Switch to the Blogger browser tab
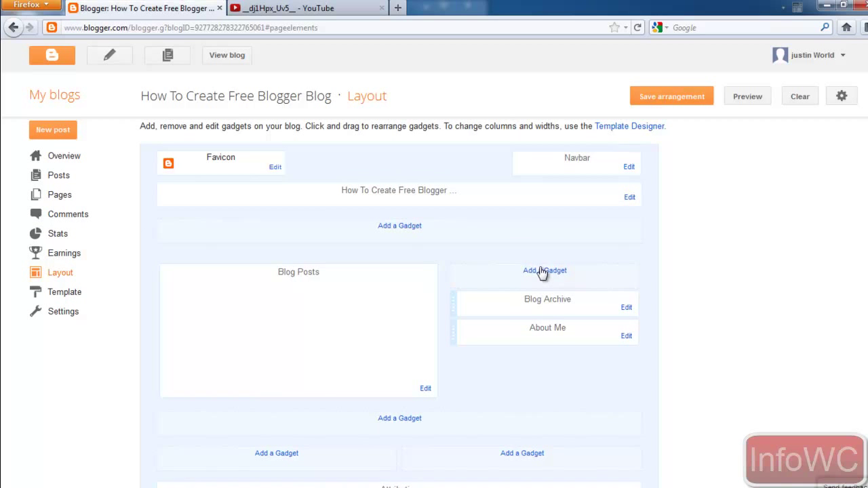The width and height of the screenshot is (868, 488). point(146,8)
